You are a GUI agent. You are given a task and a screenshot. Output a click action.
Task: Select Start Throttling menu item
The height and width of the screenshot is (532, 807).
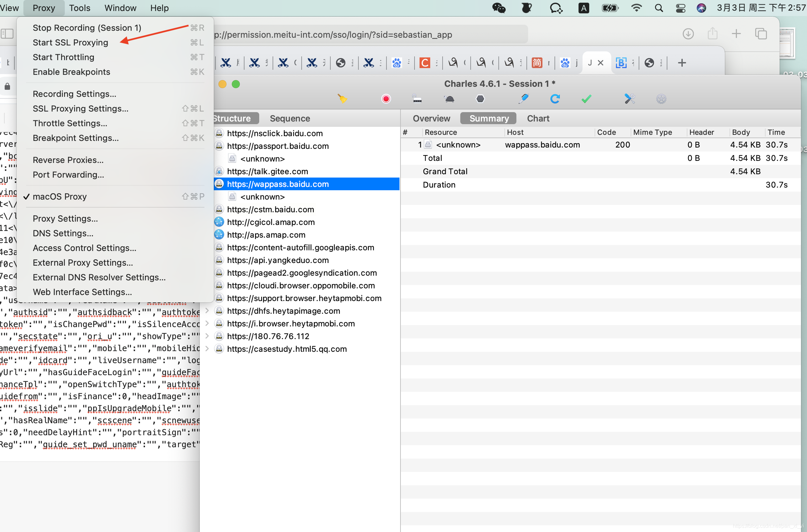115,57
